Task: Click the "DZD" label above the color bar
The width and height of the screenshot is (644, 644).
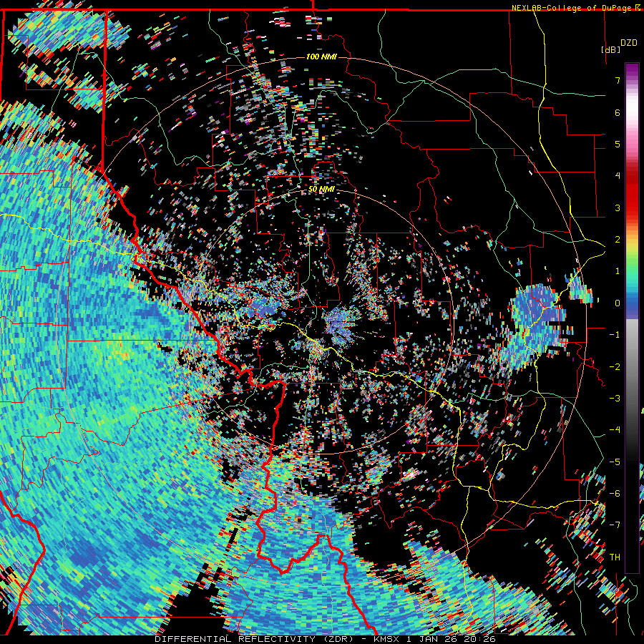Action: tap(629, 43)
